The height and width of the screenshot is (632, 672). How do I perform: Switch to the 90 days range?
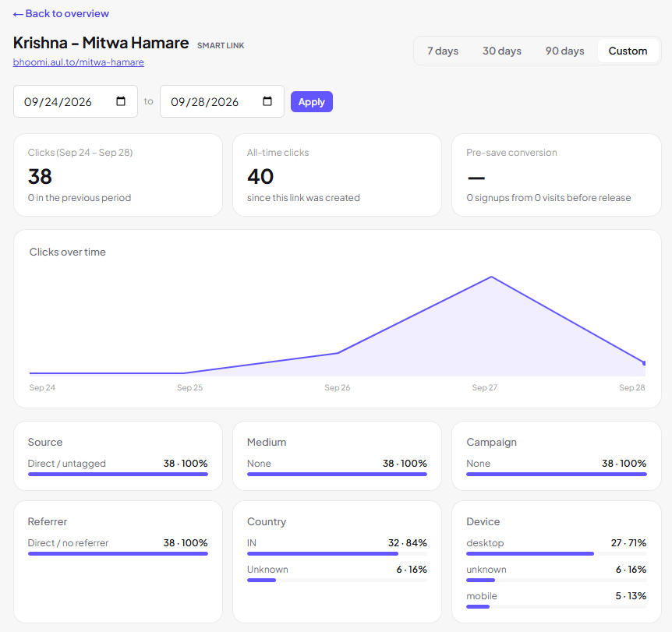tap(564, 51)
